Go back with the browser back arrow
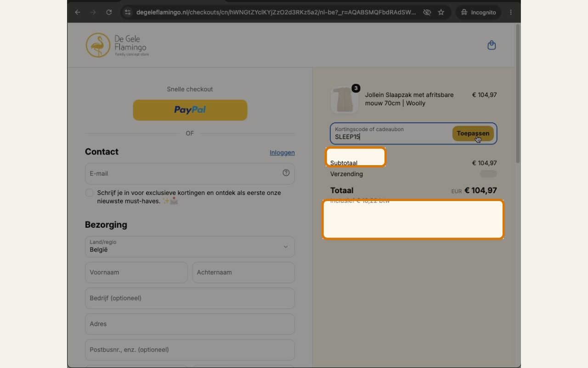Viewport: 588px width, 368px height. (x=78, y=12)
